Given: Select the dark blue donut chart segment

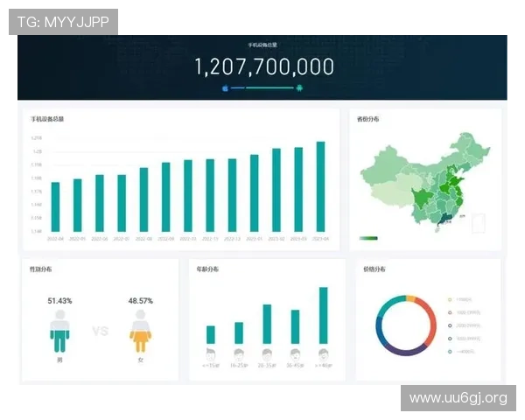Looking at the screenshot, I should pyautogui.click(x=380, y=332).
